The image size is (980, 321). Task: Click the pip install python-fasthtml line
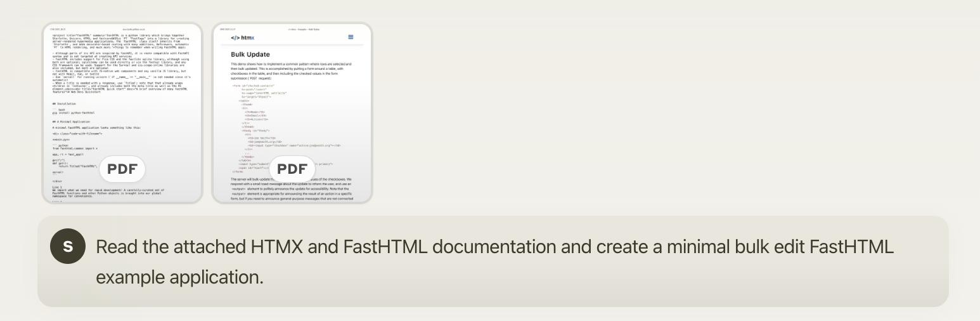pos(70,112)
